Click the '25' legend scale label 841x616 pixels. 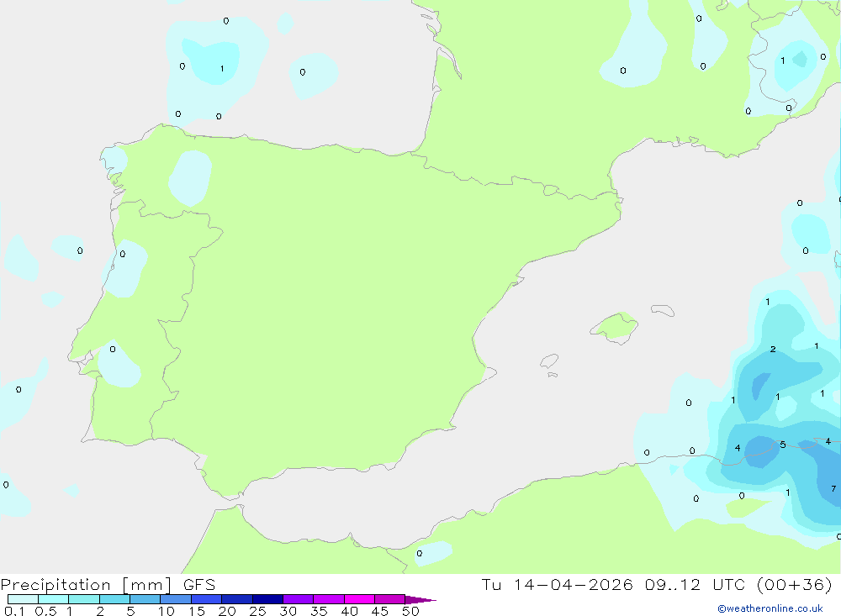click(x=257, y=611)
